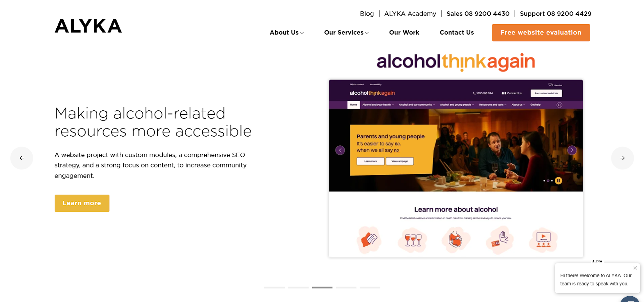Screen dimensions: 644x302
Task: Click the raised hand icon in preview
Action: [500, 240]
